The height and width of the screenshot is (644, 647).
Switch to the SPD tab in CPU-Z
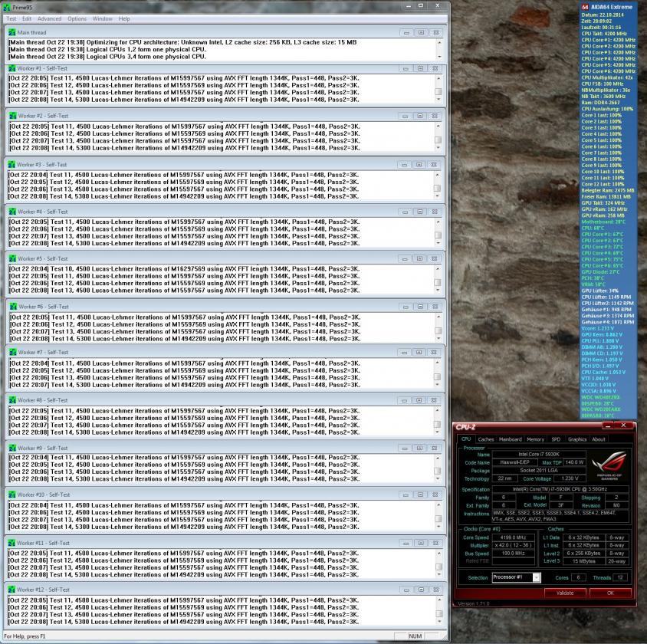pyautogui.click(x=556, y=439)
